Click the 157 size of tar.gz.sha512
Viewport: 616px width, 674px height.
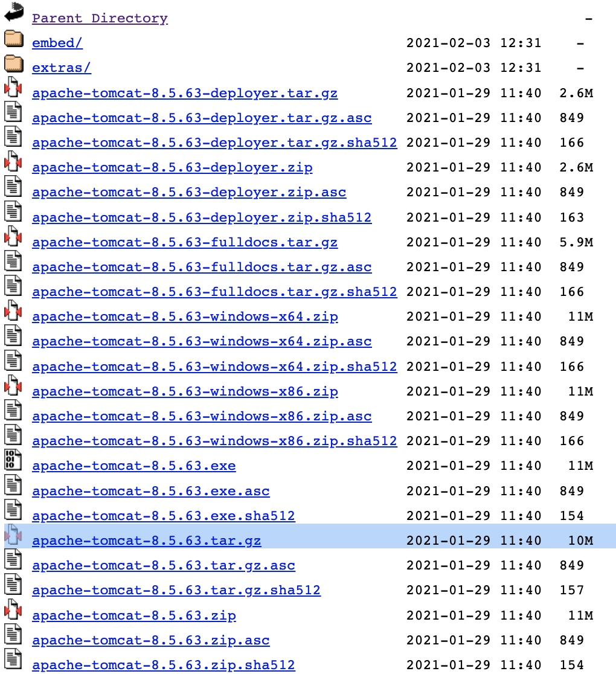(572, 590)
